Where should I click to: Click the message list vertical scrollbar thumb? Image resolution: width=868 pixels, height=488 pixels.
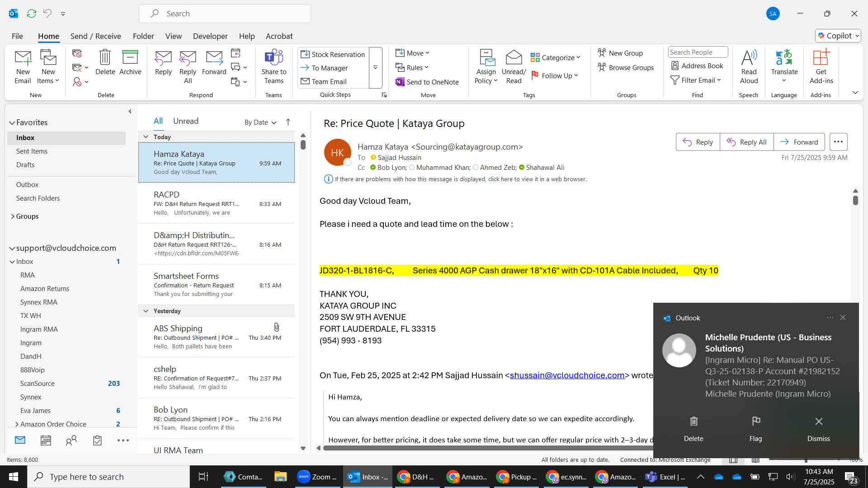[303, 145]
